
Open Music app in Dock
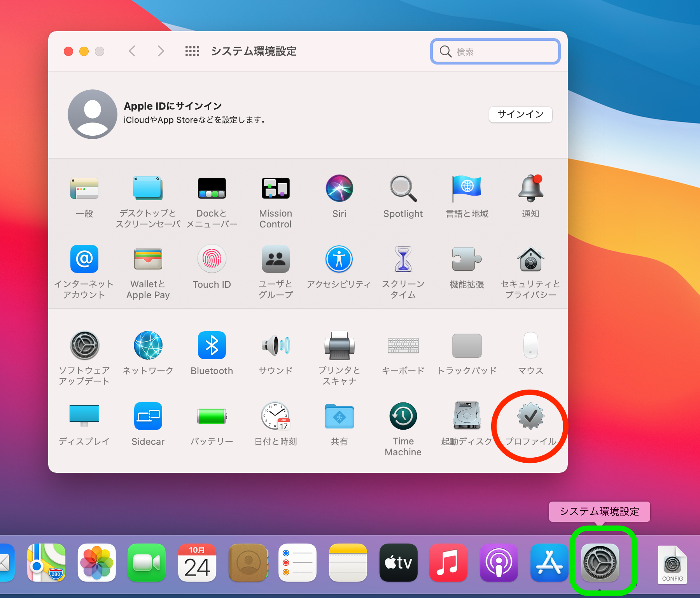click(x=448, y=562)
